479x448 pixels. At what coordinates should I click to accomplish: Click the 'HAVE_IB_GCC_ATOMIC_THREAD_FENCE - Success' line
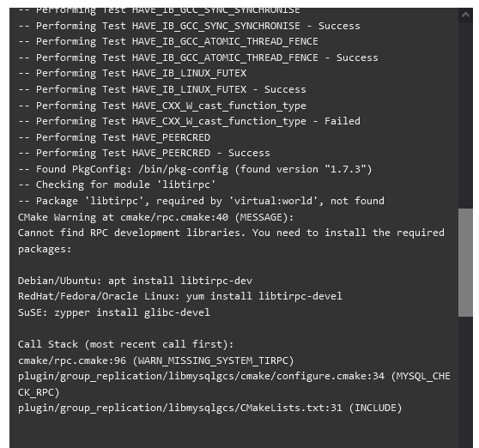pyautogui.click(x=198, y=58)
